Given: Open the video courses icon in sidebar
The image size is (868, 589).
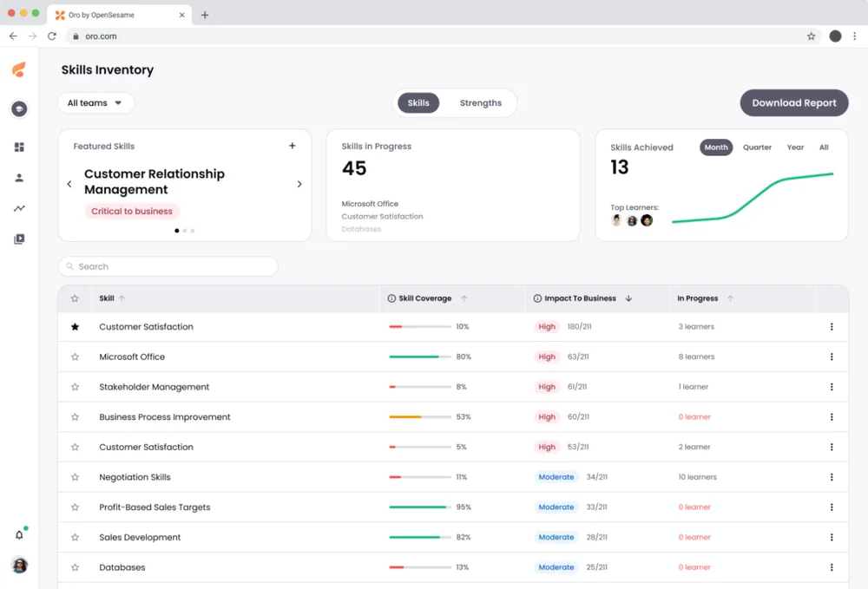Looking at the screenshot, I should (19, 239).
